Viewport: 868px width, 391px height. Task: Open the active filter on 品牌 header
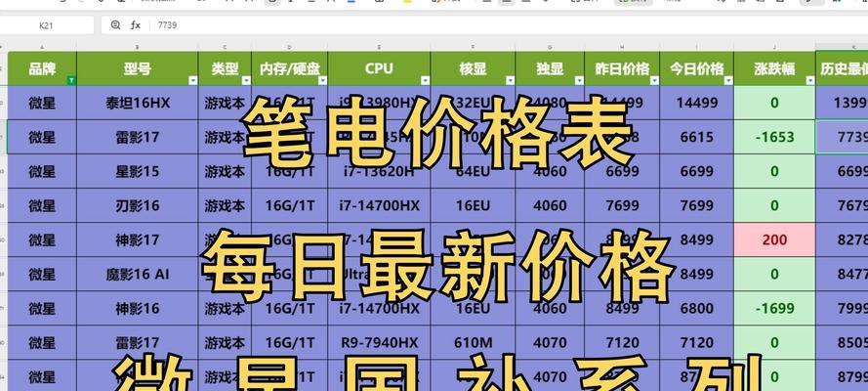71,81
